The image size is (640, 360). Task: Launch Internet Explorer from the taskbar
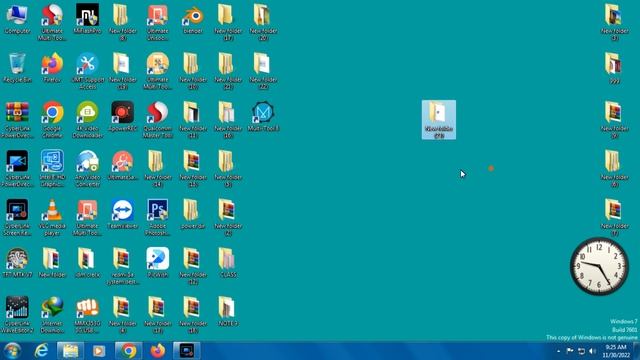coord(41,351)
